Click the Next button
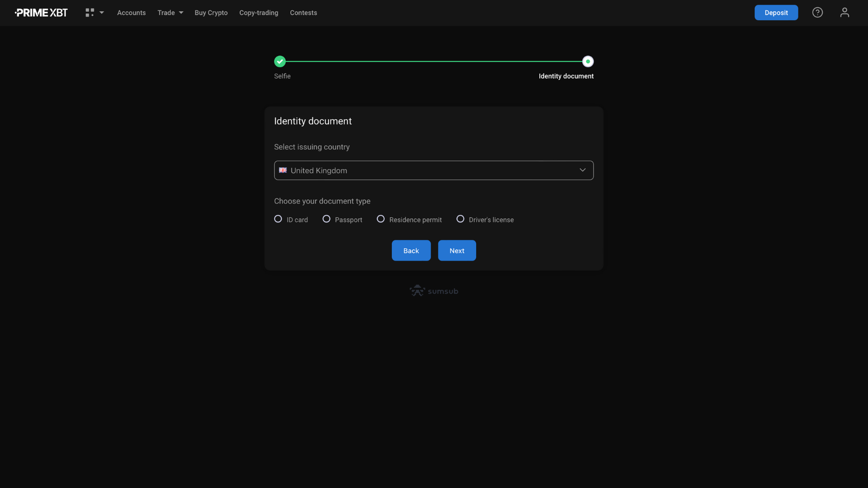Viewport: 868px width, 488px height. point(457,250)
